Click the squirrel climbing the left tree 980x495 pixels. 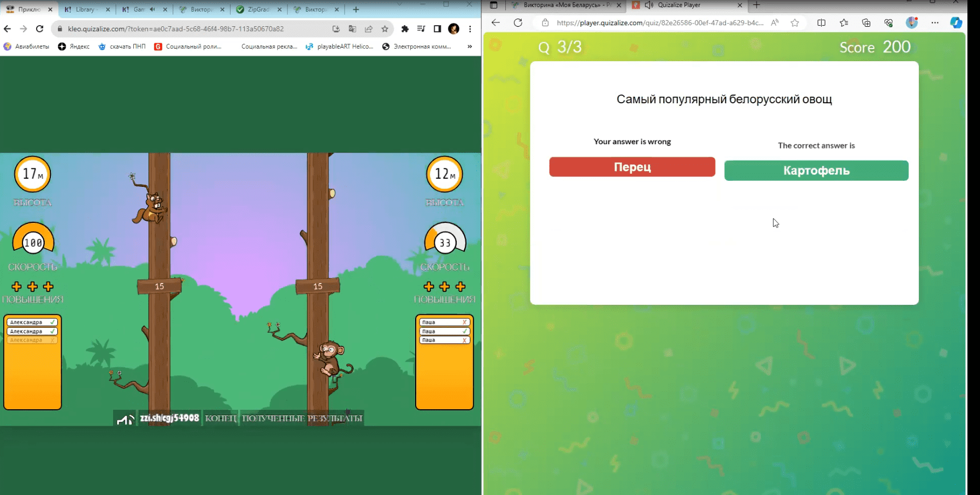(151, 208)
